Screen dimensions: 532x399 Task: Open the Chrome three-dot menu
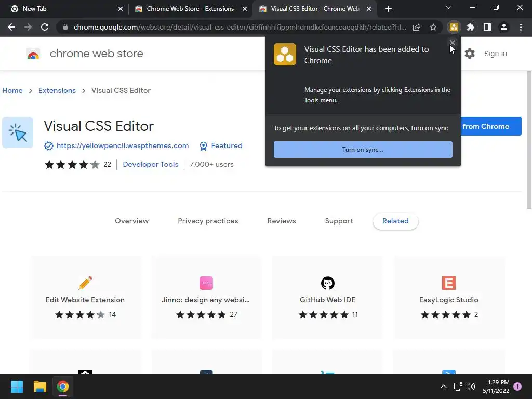(x=521, y=27)
